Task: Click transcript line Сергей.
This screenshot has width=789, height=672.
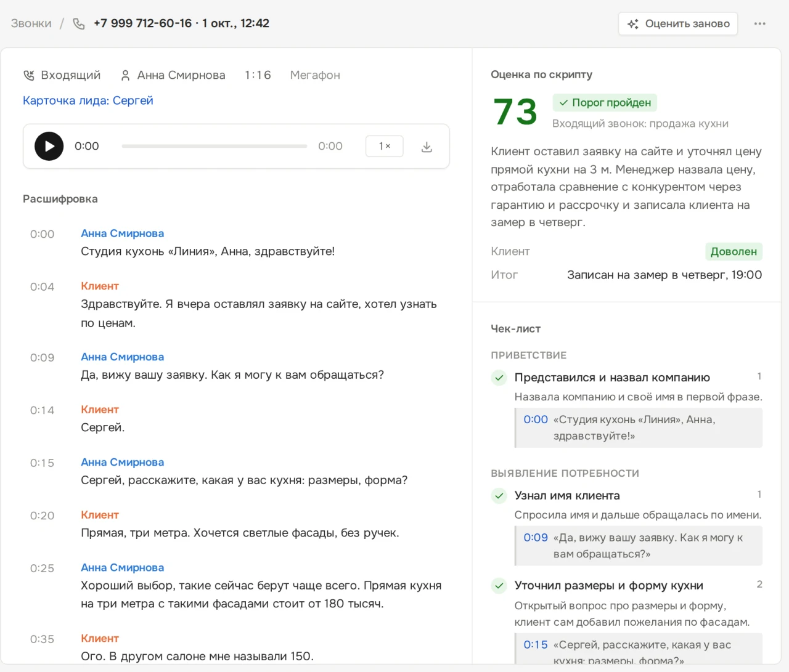Action: tap(102, 427)
